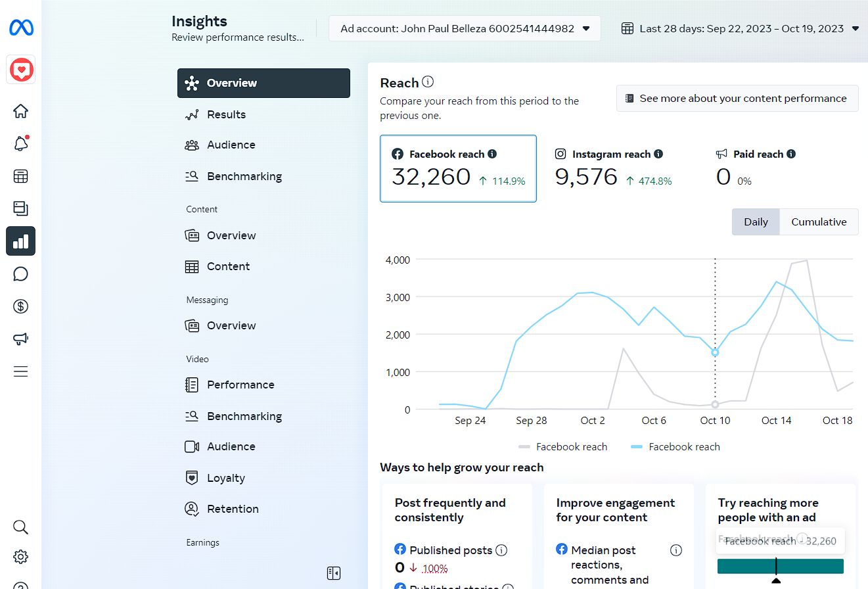The image size is (868, 589).
Task: Open the Home icon in left rail
Action: pos(20,111)
